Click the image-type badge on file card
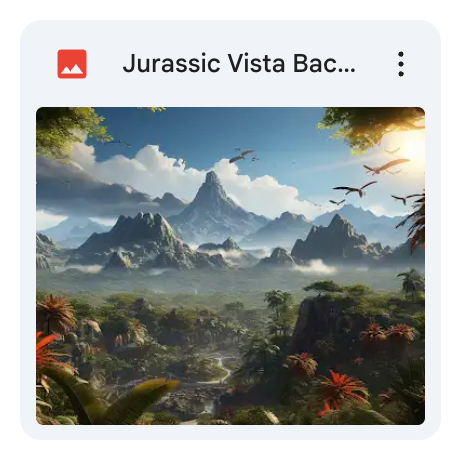This screenshot has width=466, height=458. point(72,64)
